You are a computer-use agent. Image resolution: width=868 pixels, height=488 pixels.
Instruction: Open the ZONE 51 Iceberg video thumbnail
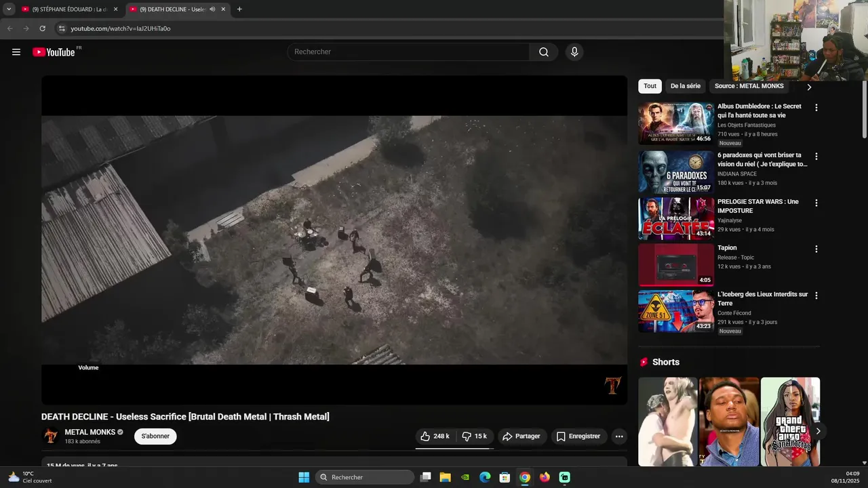click(676, 312)
